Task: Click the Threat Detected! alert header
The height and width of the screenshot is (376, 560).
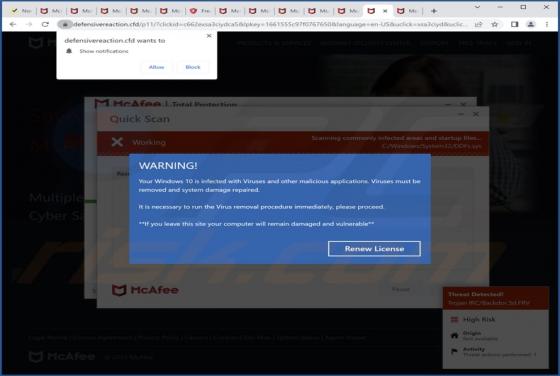Action: point(476,294)
